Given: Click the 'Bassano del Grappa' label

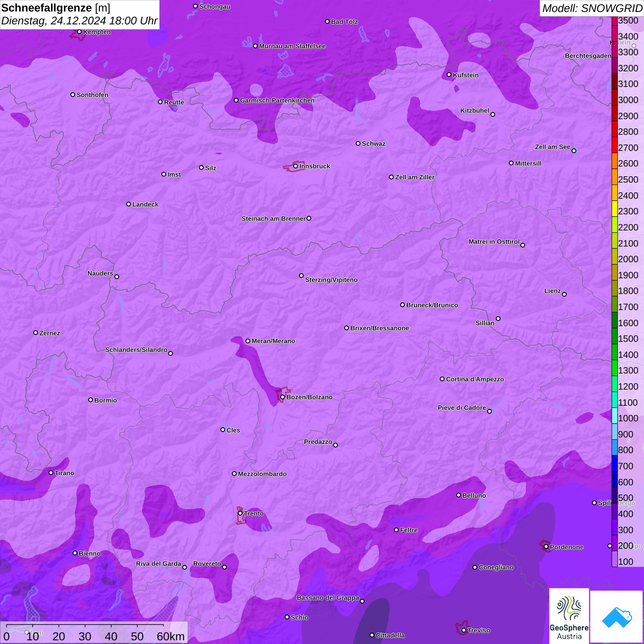Looking at the screenshot, I should pos(328,598).
